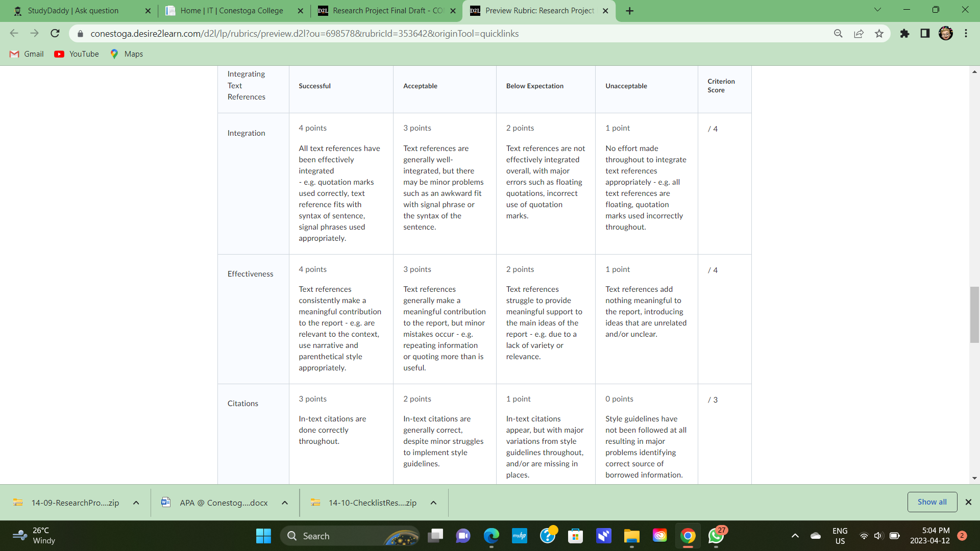Click the browser reload icon
This screenshot has width=980, height=551.
(x=55, y=34)
